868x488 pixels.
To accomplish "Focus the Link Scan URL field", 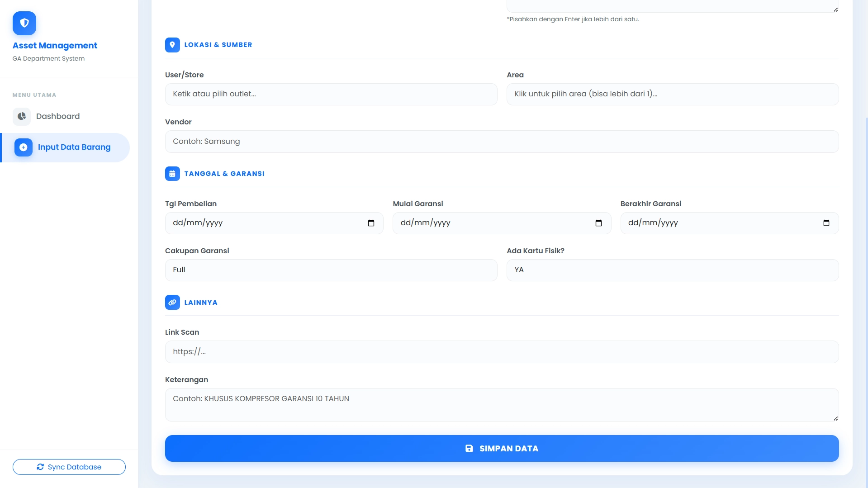I will [x=502, y=352].
